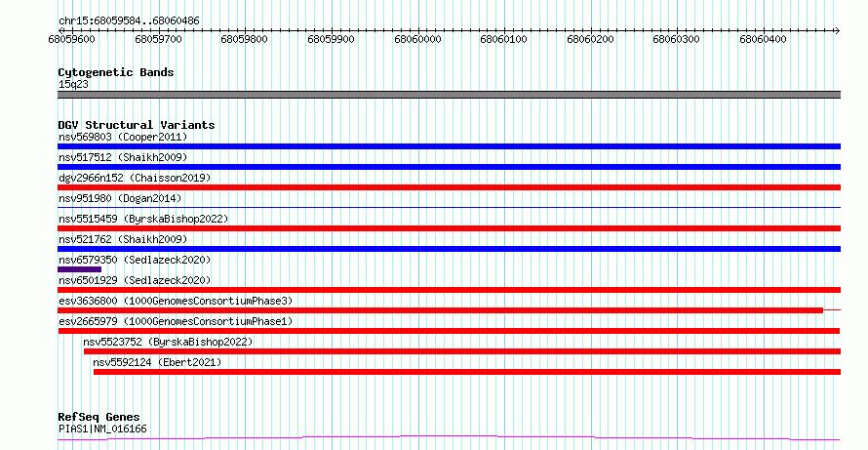
Task: Click the nsv569803 (Cooper2011) variant label
Action: 123,137
